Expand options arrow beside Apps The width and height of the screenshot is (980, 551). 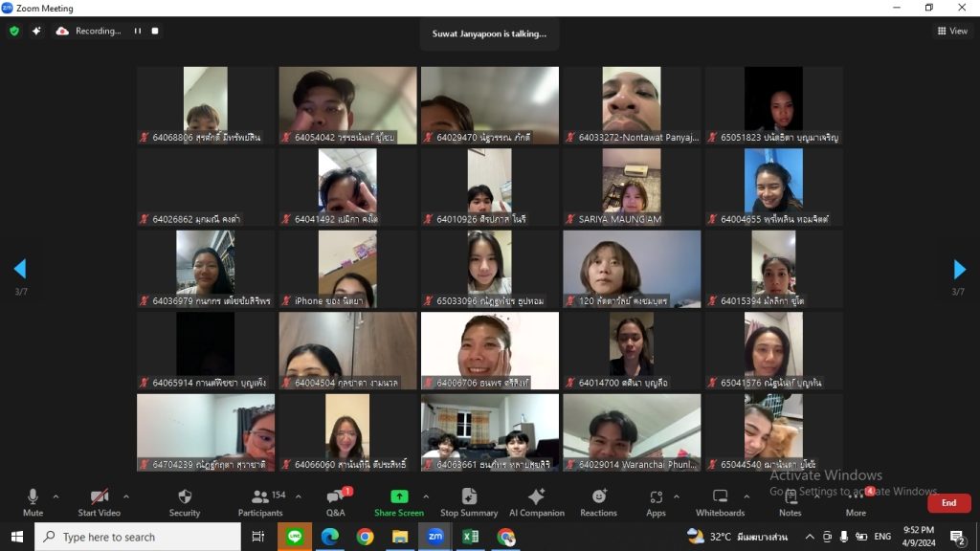pyautogui.click(x=677, y=496)
